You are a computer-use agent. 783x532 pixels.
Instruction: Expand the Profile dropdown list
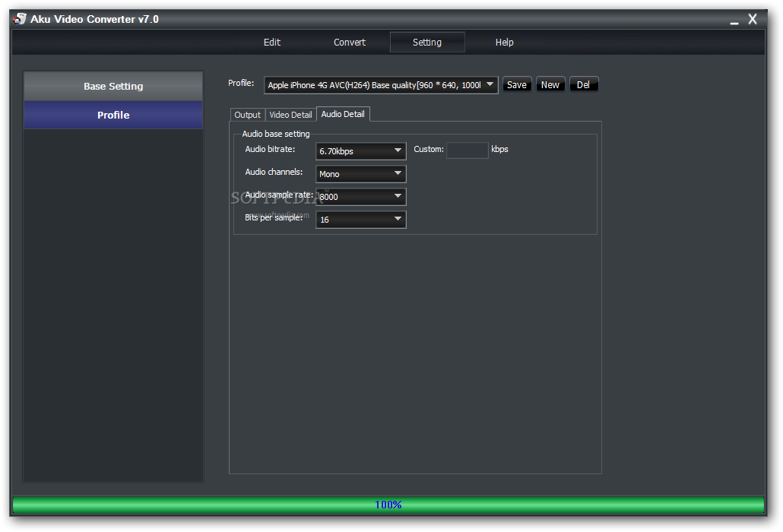(381, 85)
